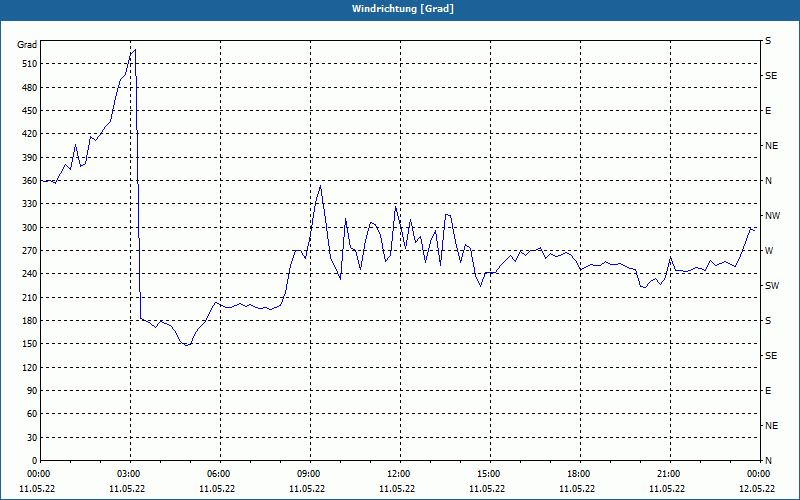Click the "03:00" time label
Viewport: 800px width, 500px height.
[x=129, y=474]
